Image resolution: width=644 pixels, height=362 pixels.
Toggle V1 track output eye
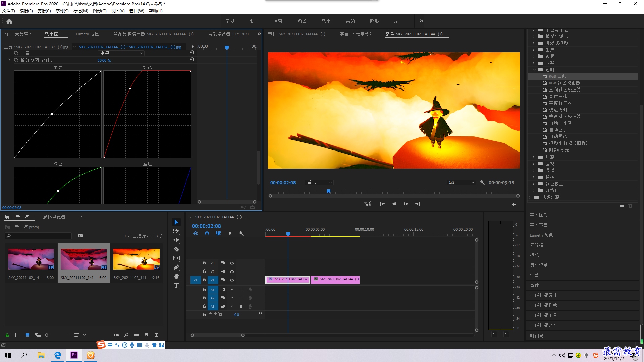pyautogui.click(x=232, y=280)
